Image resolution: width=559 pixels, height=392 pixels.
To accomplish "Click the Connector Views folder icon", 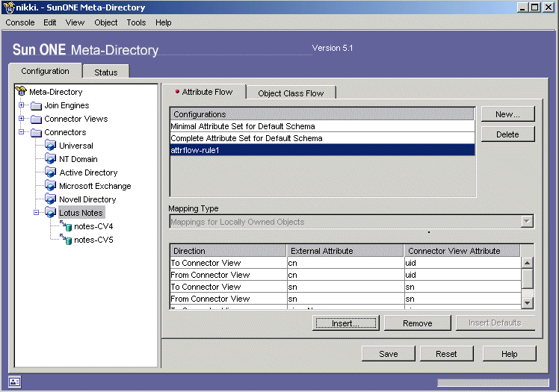I will coord(36,119).
